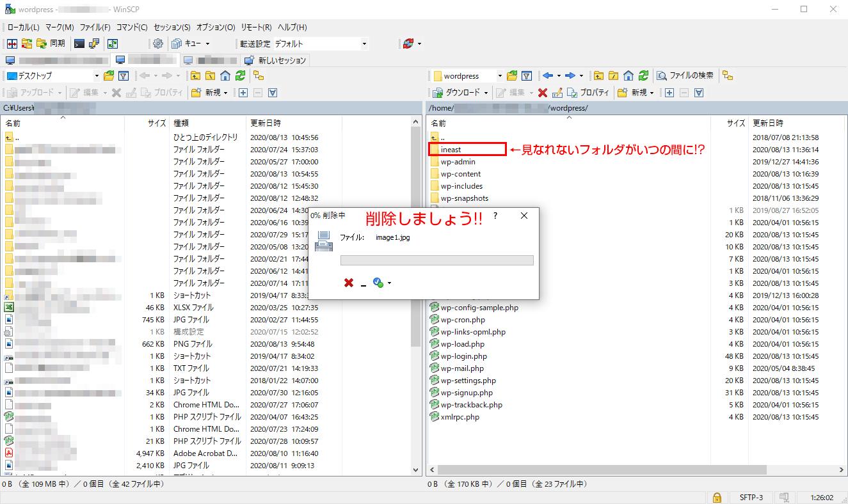Expand the remote 新規 dropdown arrow
Screen dimensions: 848x504
(x=652, y=93)
